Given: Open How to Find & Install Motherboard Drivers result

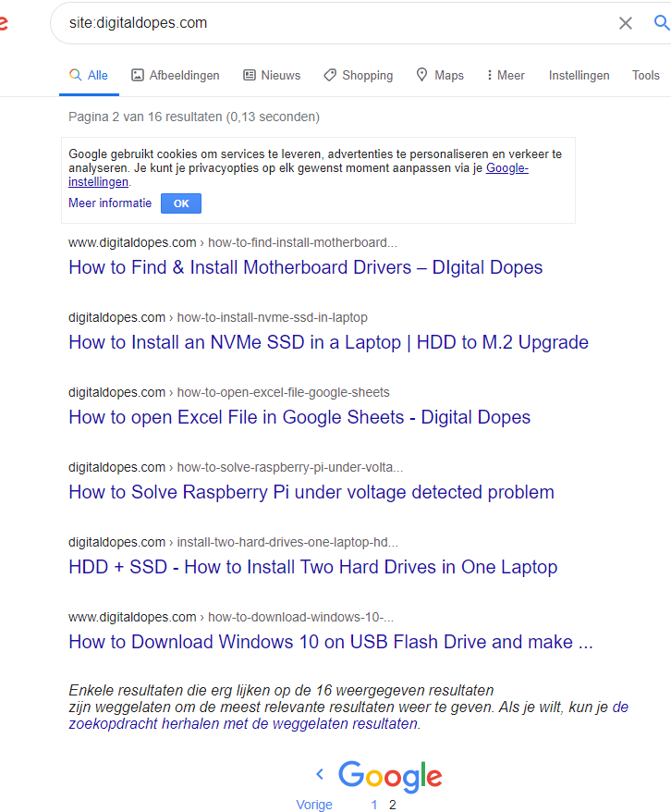Looking at the screenshot, I should click(x=306, y=267).
